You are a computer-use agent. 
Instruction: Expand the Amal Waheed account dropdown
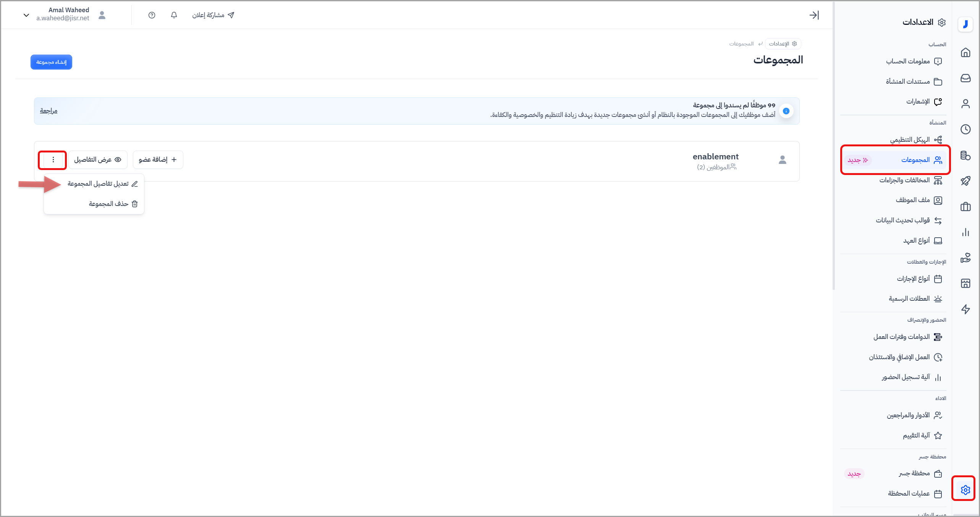(x=26, y=15)
